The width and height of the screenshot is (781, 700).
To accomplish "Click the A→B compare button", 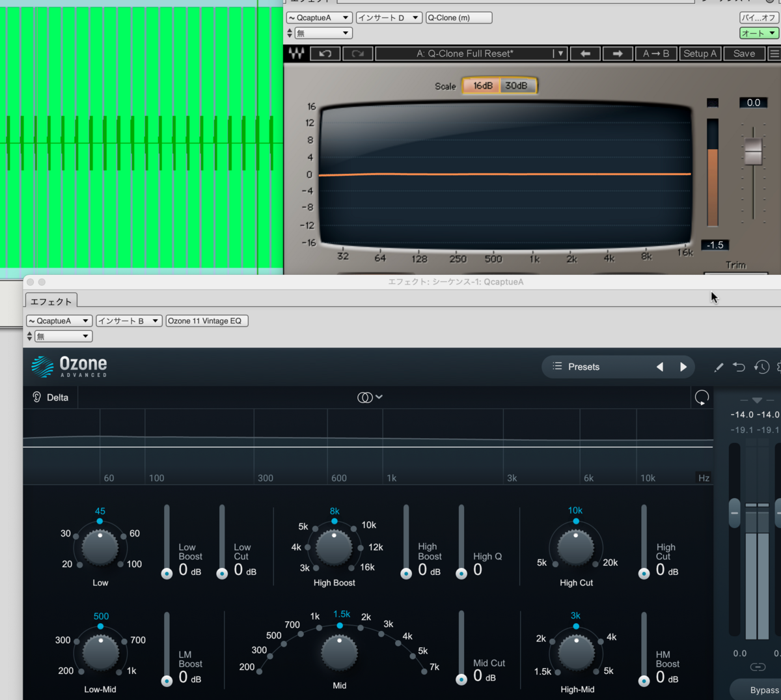I will 656,53.
